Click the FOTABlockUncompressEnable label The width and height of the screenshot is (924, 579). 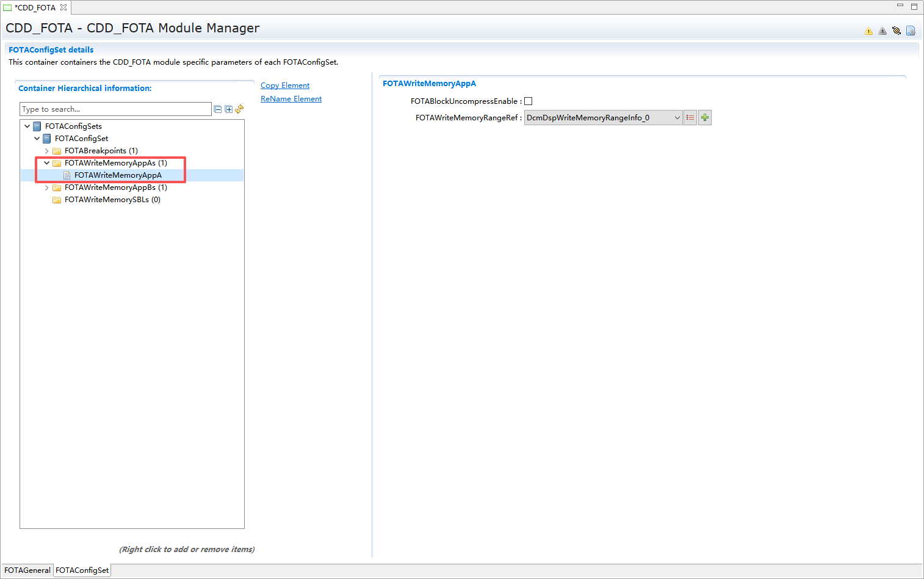(x=466, y=101)
